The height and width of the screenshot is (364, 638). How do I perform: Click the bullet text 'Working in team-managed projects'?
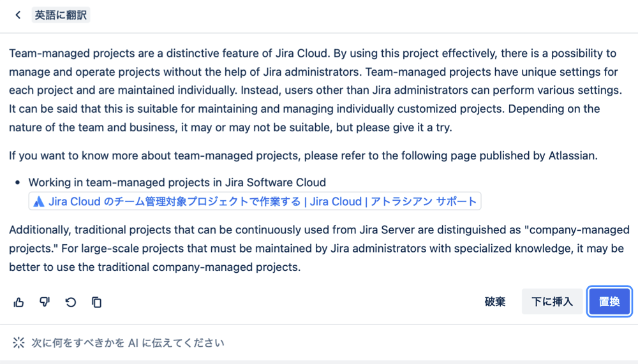(x=177, y=182)
